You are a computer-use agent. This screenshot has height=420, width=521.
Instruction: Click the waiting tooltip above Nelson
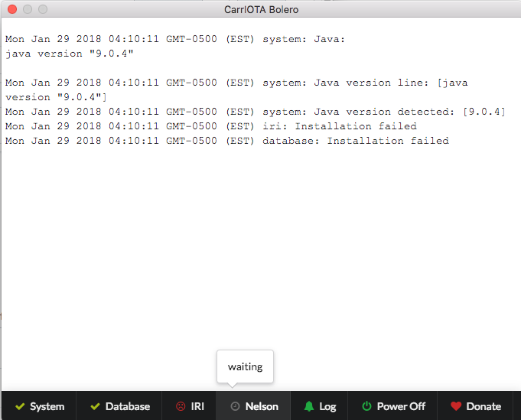click(246, 366)
